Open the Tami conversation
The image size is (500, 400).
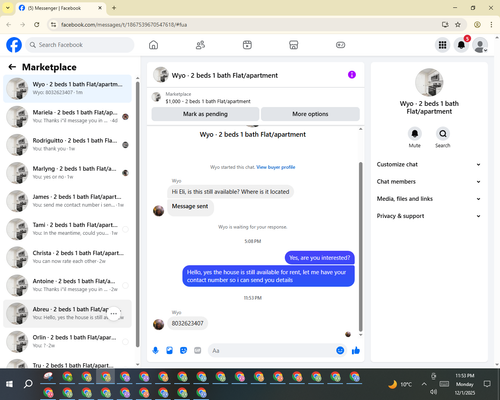click(68, 229)
